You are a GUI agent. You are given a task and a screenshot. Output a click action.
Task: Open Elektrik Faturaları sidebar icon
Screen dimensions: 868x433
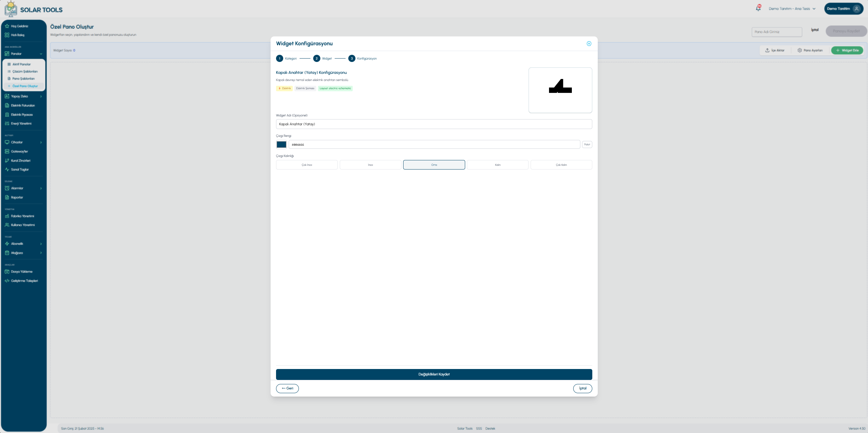(7, 106)
